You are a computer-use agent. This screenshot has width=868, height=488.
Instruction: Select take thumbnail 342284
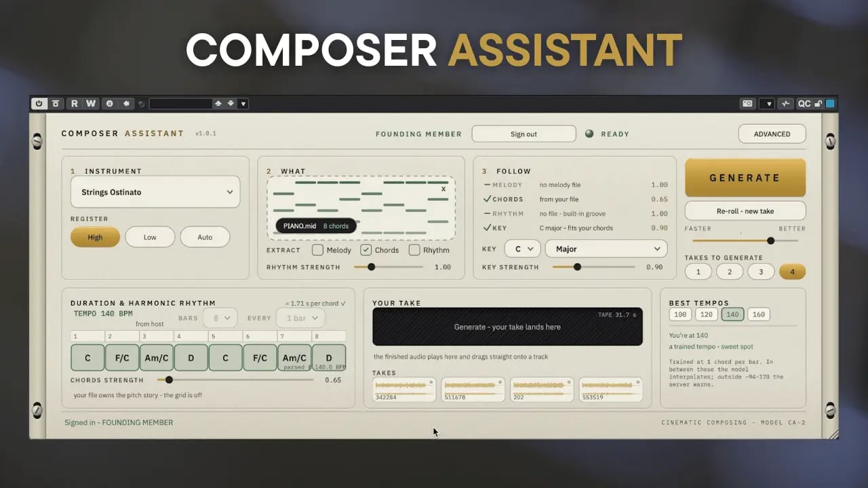pos(403,390)
